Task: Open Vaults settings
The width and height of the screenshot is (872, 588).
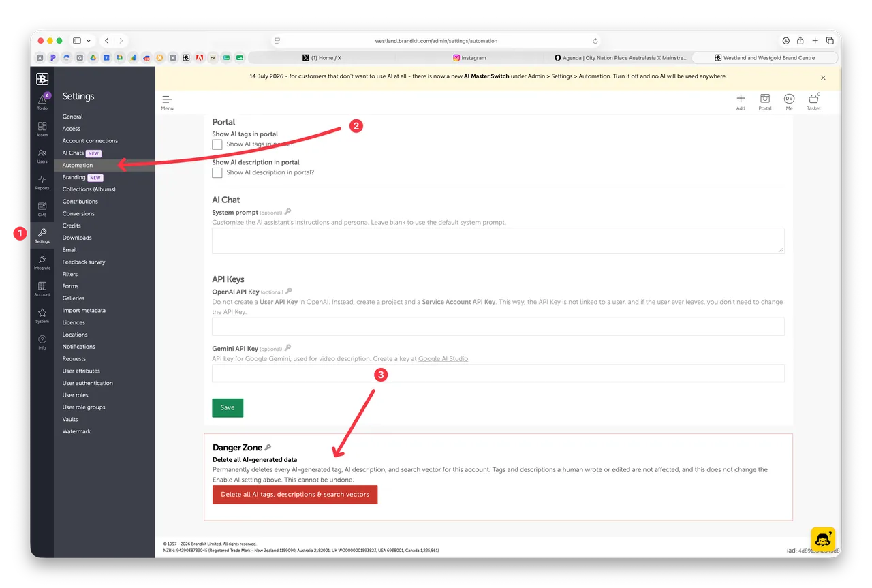Action: click(70, 419)
